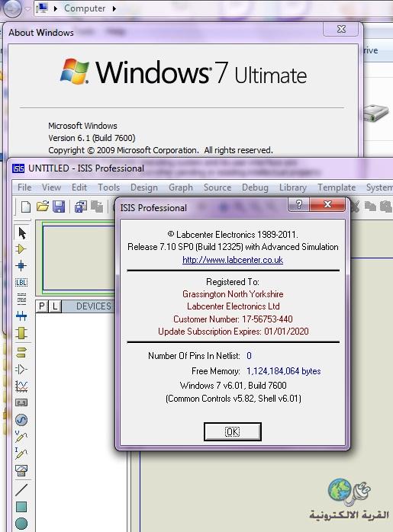Image resolution: width=393 pixels, height=532 pixels.
Task: Open the Template menu in ISIS
Action: click(x=337, y=187)
